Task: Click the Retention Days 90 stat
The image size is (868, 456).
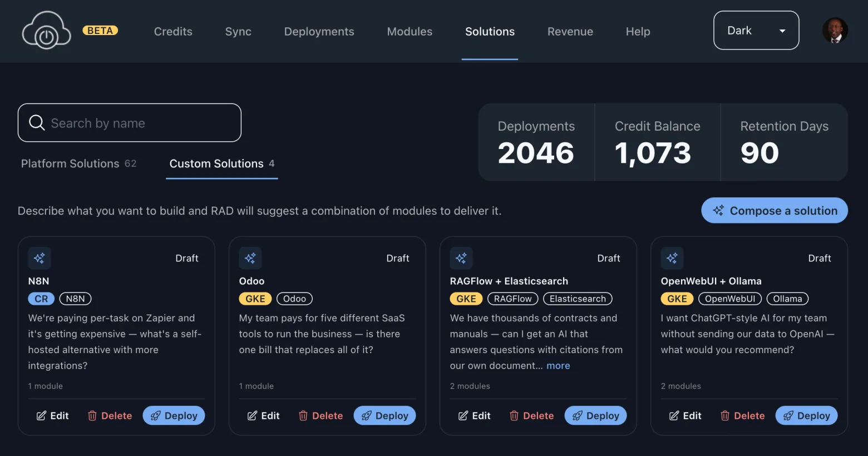Action: tap(784, 142)
